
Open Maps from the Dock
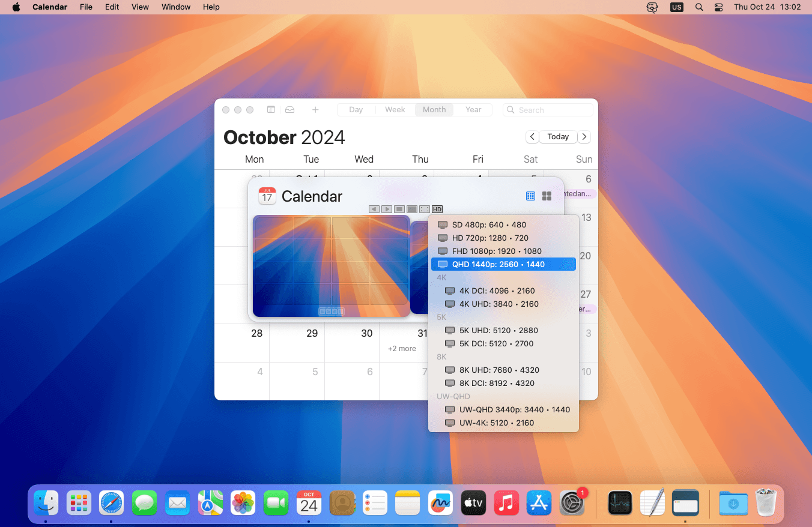[x=210, y=502]
